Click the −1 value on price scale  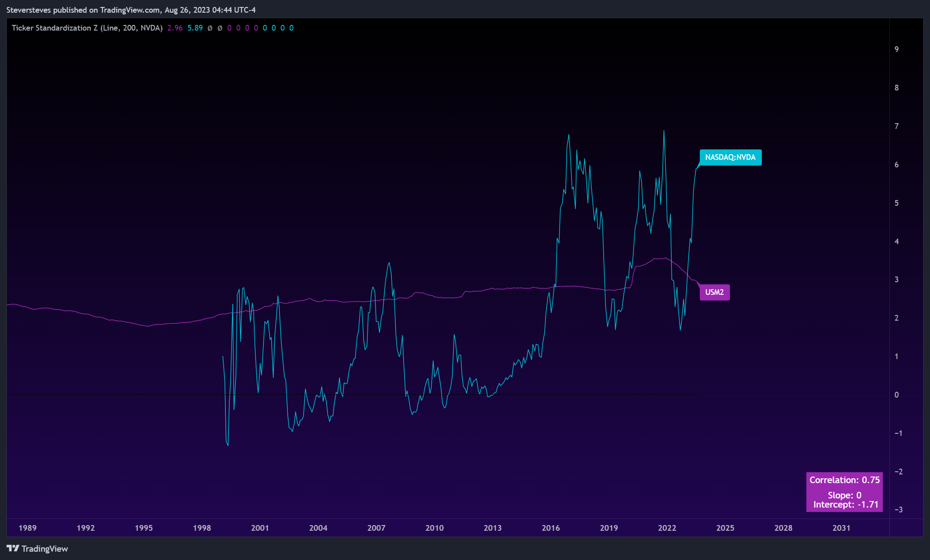click(x=898, y=433)
